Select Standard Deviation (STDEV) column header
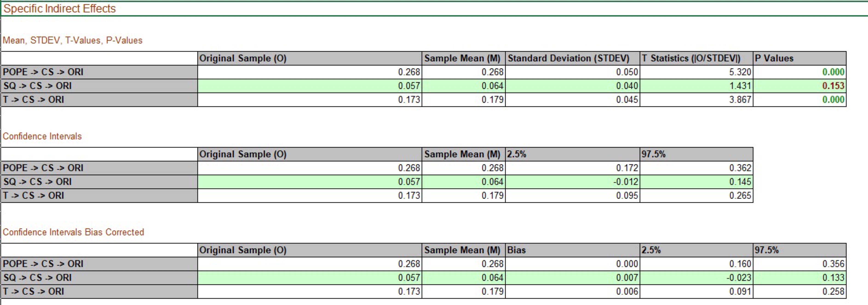The width and height of the screenshot is (868, 305). pos(569,58)
